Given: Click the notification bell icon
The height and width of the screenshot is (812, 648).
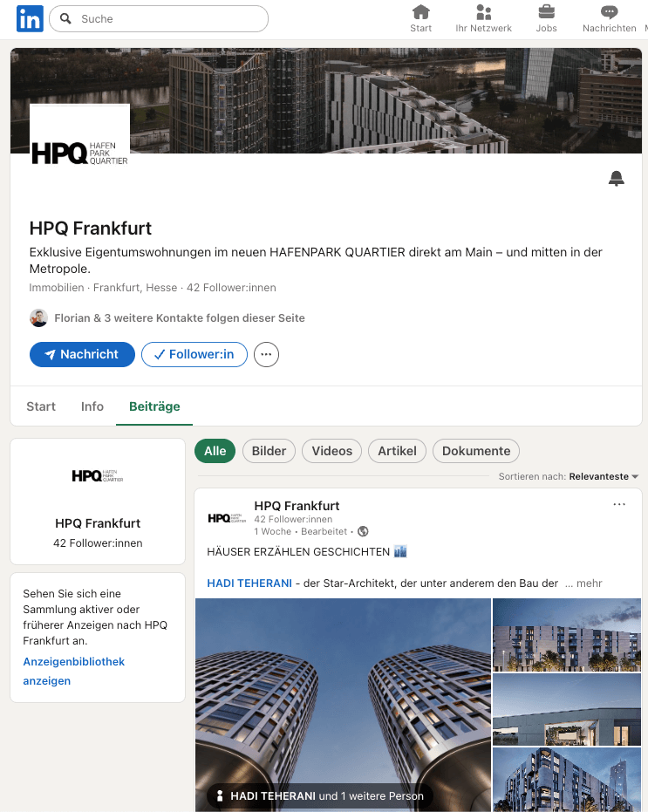Looking at the screenshot, I should point(616,178).
